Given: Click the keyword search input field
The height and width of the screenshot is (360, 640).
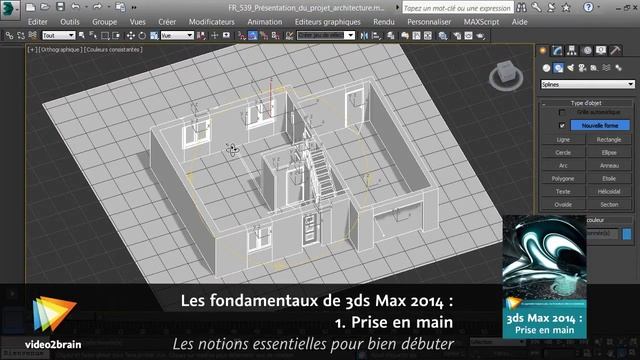Looking at the screenshot, I should point(458,8).
